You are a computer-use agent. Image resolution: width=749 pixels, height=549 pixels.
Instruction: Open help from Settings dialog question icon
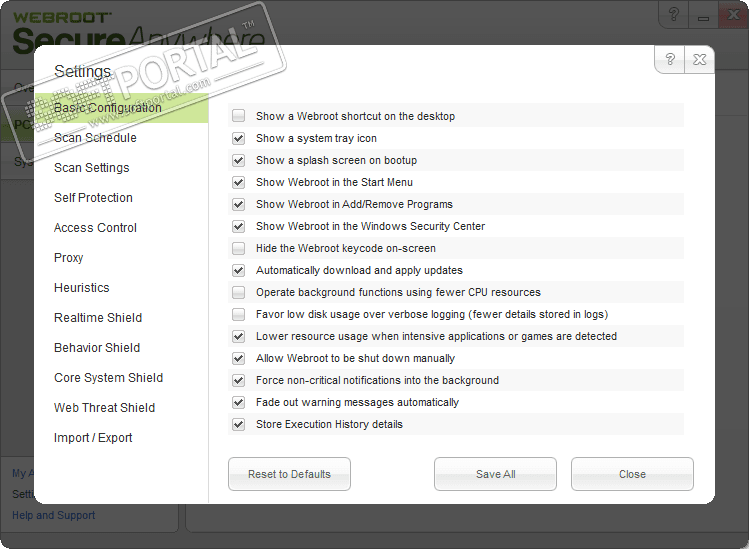[670, 59]
